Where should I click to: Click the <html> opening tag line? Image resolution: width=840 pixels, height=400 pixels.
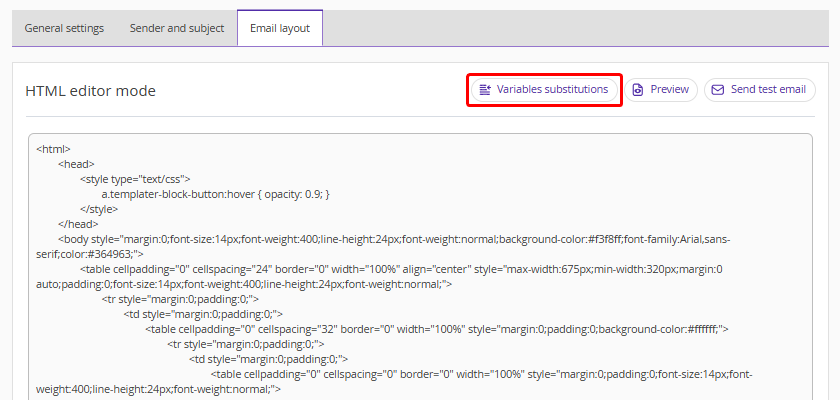[54, 149]
